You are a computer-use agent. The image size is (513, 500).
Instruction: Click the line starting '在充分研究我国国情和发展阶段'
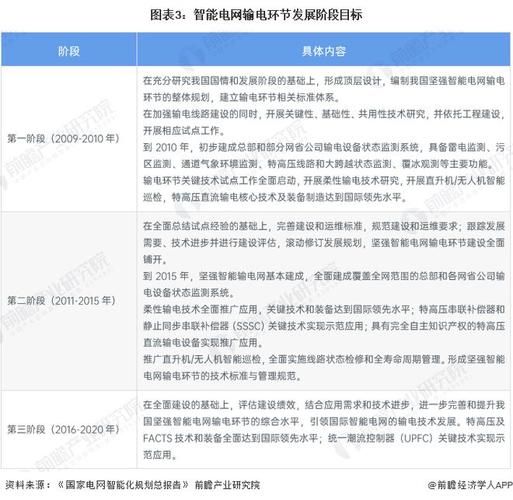(x=324, y=81)
